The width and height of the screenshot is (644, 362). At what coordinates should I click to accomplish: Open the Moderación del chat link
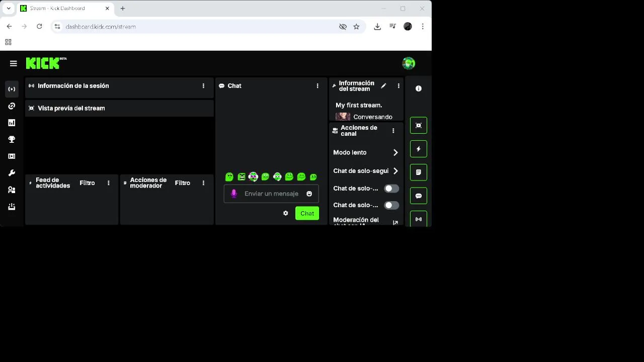(x=356, y=222)
